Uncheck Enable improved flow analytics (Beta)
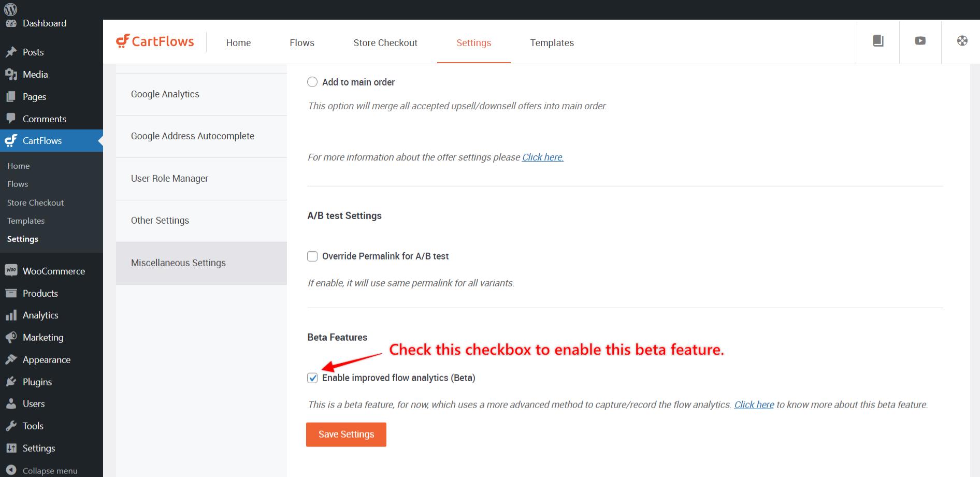This screenshot has width=980, height=477. tap(312, 378)
